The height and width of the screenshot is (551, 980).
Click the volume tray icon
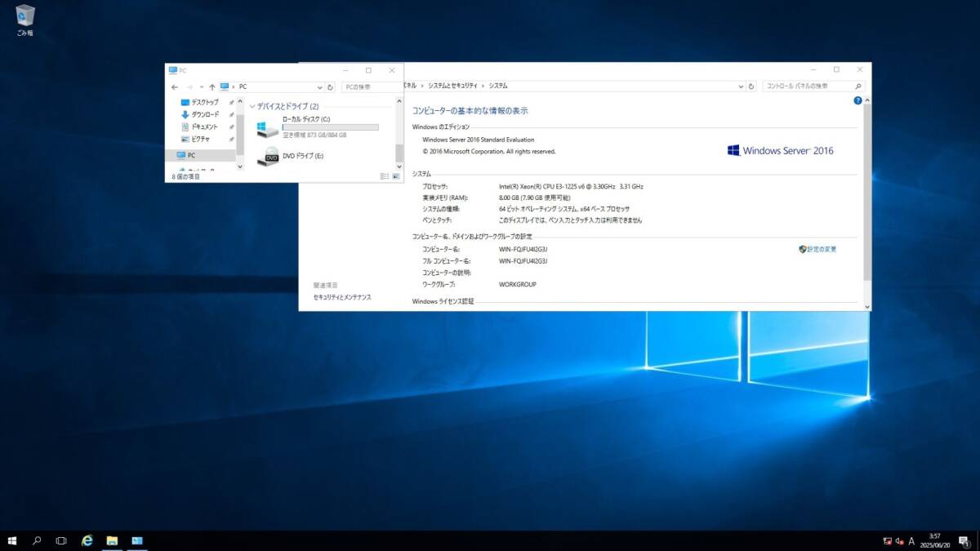click(899, 540)
